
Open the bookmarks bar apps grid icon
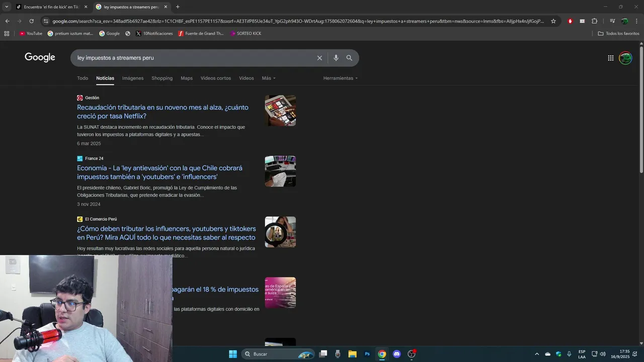coord(7,34)
